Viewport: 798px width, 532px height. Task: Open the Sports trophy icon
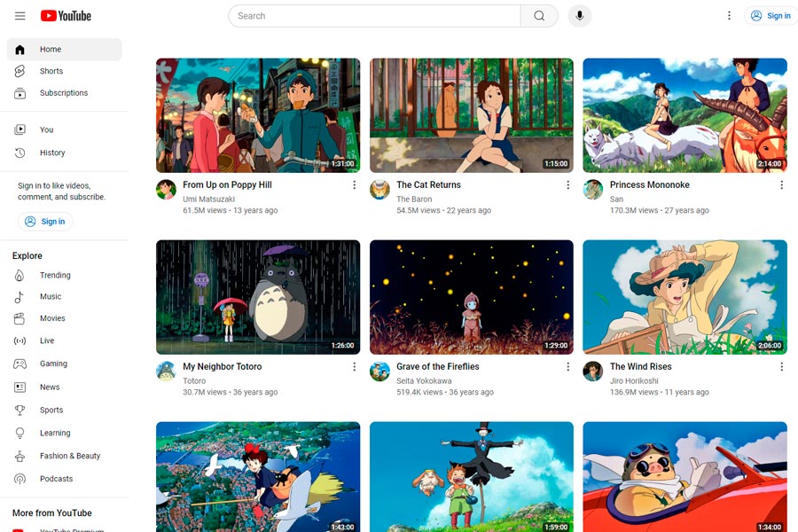coord(20,411)
